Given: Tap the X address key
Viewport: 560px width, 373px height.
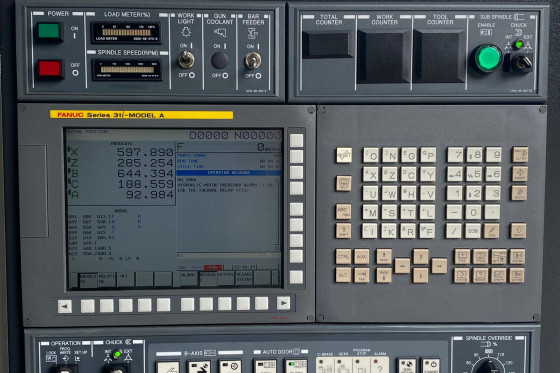Looking at the screenshot, I should 371,174.
